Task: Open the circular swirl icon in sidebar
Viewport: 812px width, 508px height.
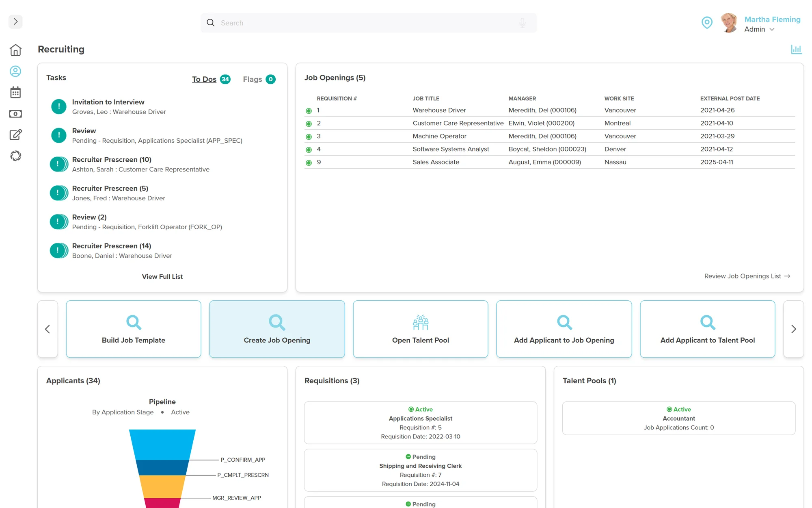Action: pos(15,156)
